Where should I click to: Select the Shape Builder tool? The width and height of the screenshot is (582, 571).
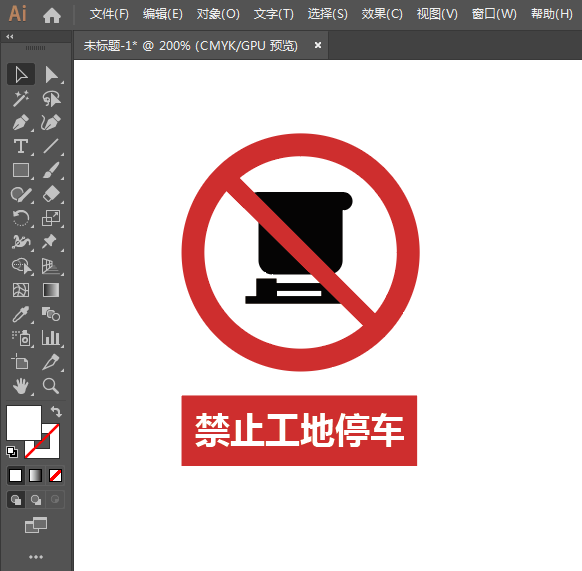21,266
